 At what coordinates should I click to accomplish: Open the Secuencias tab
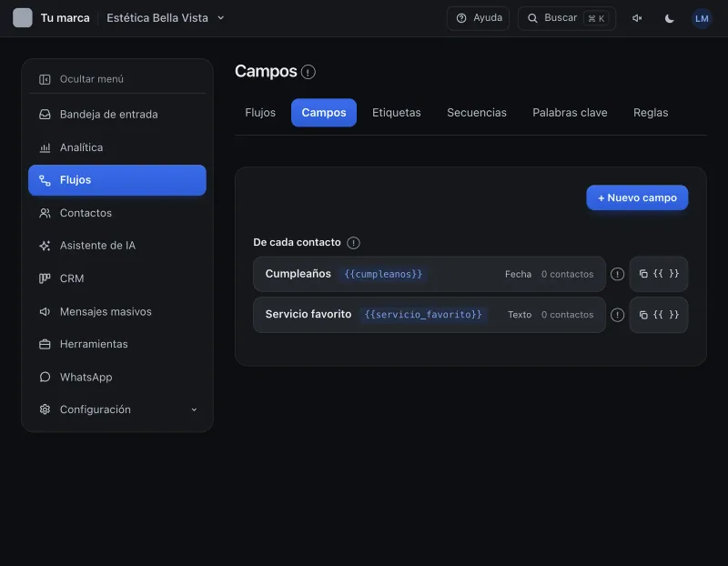tap(476, 112)
